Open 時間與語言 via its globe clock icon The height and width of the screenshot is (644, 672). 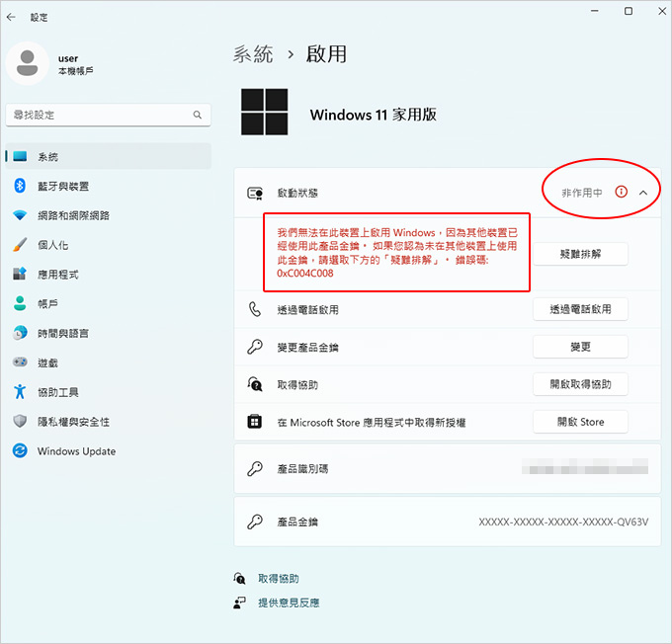click(x=20, y=333)
